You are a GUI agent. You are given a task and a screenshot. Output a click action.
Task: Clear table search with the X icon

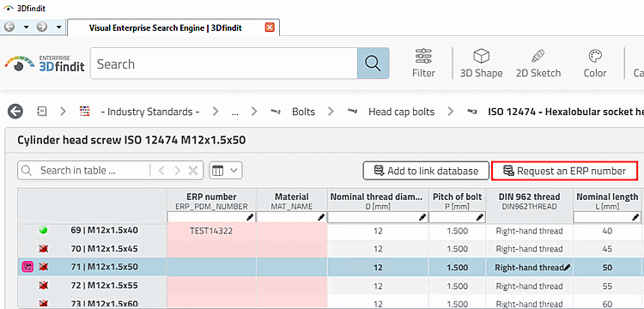click(193, 170)
